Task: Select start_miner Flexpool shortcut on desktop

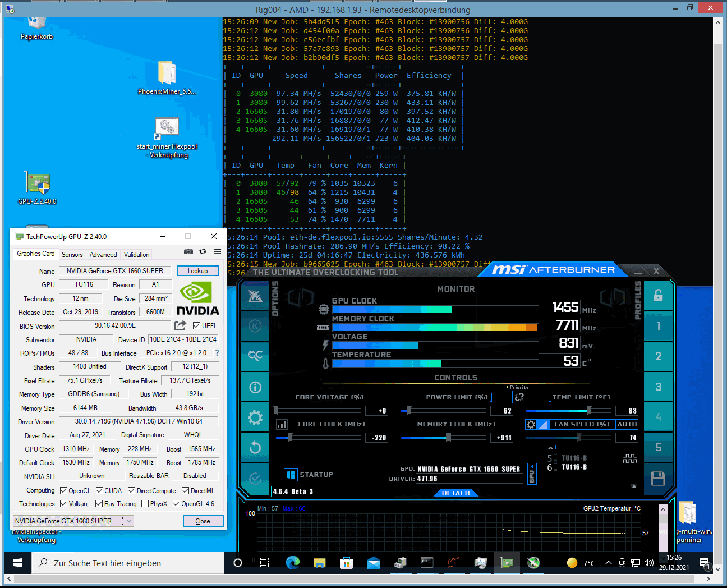Action: click(167, 137)
